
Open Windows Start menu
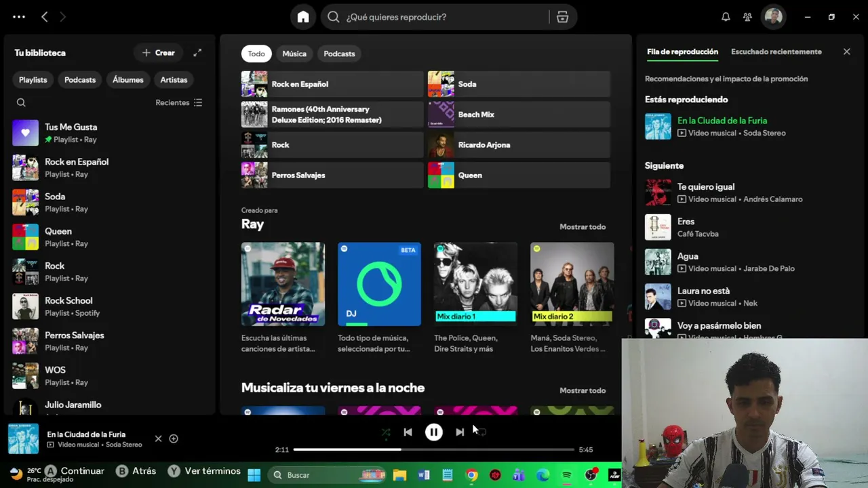pos(254,475)
